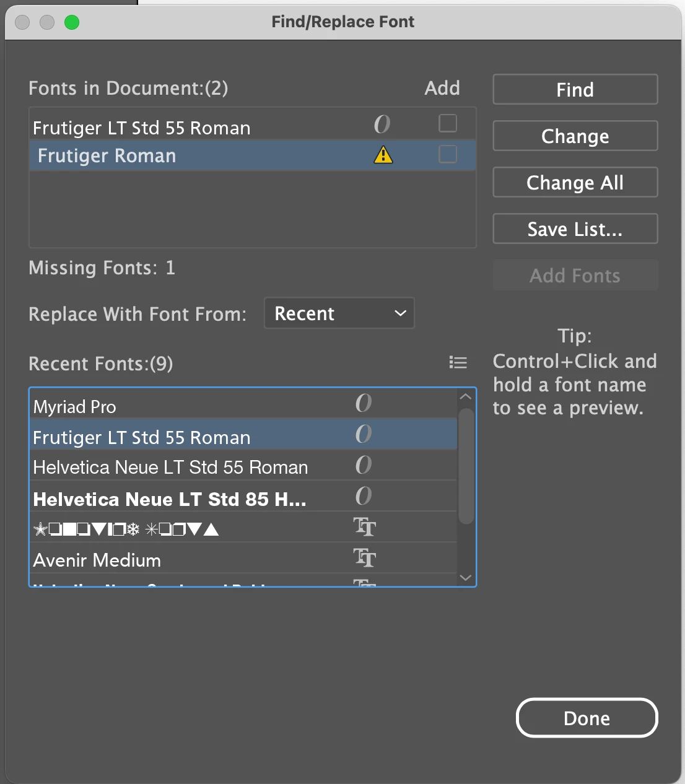Click OpenType icon next to Myriad Pro
The image size is (685, 784).
click(364, 403)
